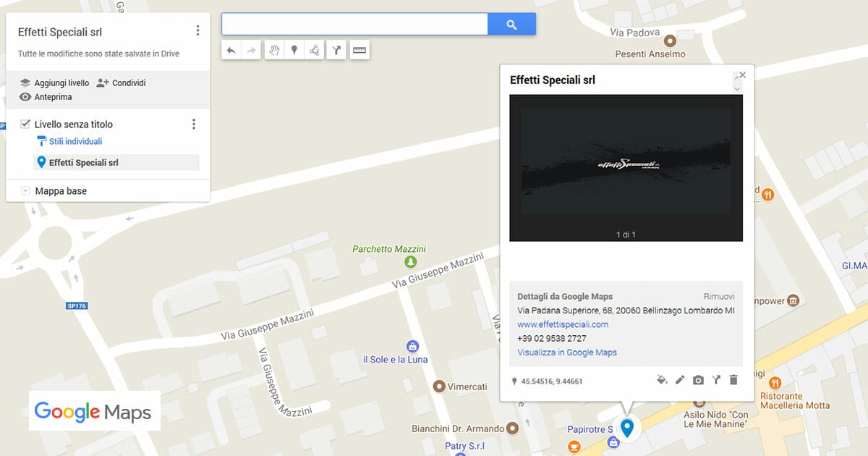Screen dimensions: 868x456
Task: Open the layer options three-dot menu
Action: pyautogui.click(x=193, y=124)
